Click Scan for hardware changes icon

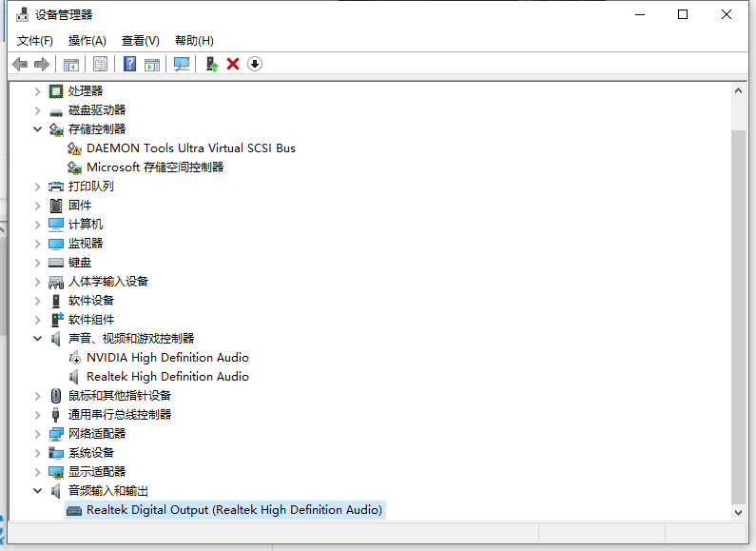click(x=182, y=64)
